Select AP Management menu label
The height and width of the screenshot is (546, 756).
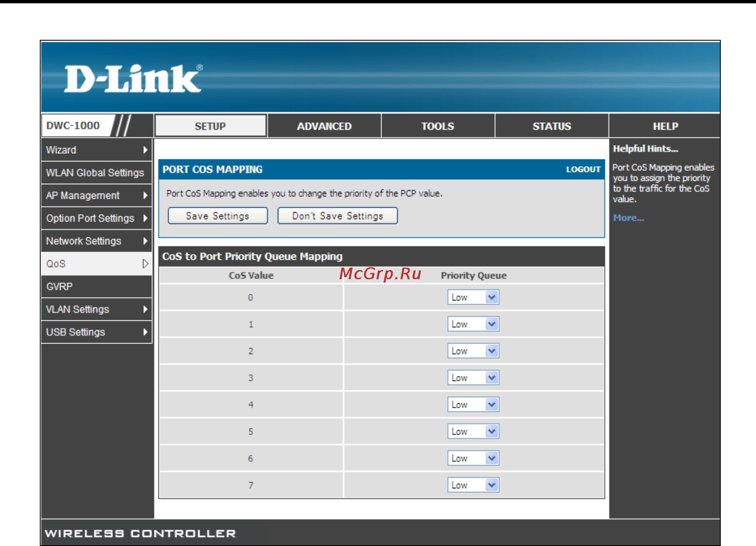pos(83,195)
